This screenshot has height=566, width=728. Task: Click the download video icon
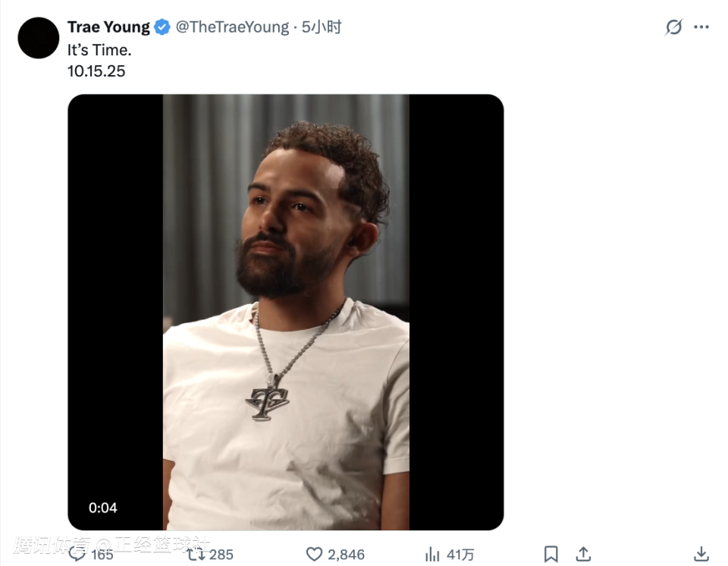(702, 555)
